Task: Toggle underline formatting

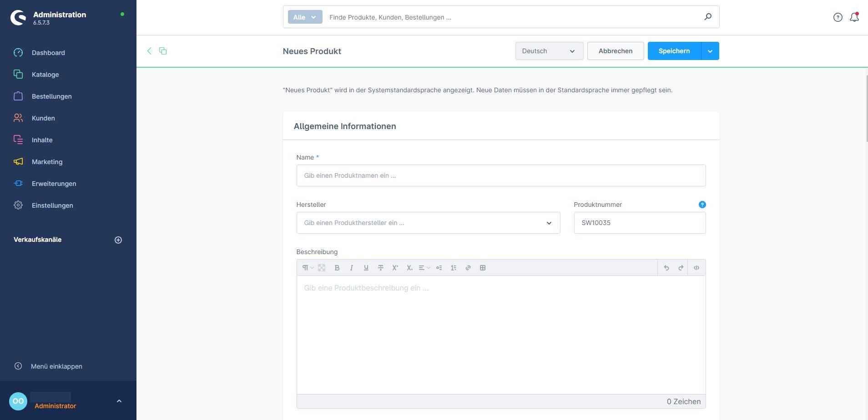Action: 366,268
